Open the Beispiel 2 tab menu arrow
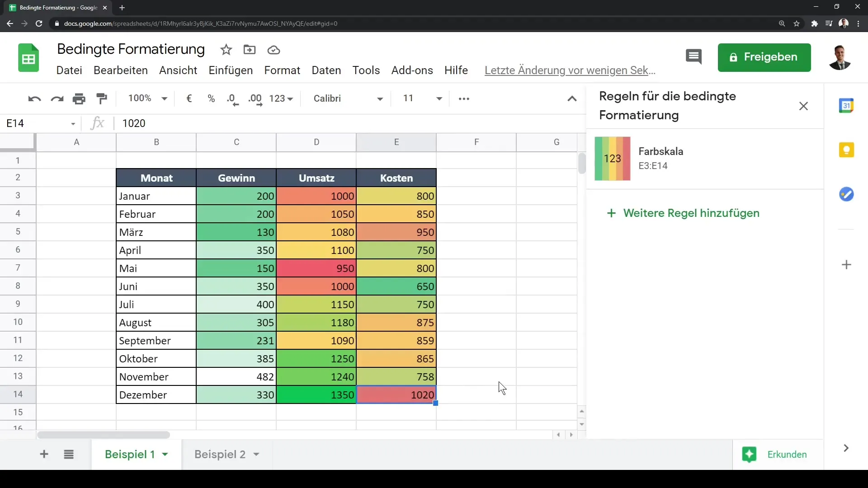Image resolution: width=868 pixels, height=488 pixels. coord(256,455)
